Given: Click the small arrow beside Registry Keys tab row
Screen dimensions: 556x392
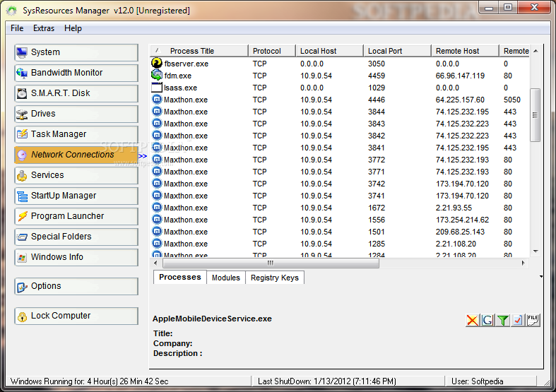Looking at the screenshot, I should pos(541,277).
